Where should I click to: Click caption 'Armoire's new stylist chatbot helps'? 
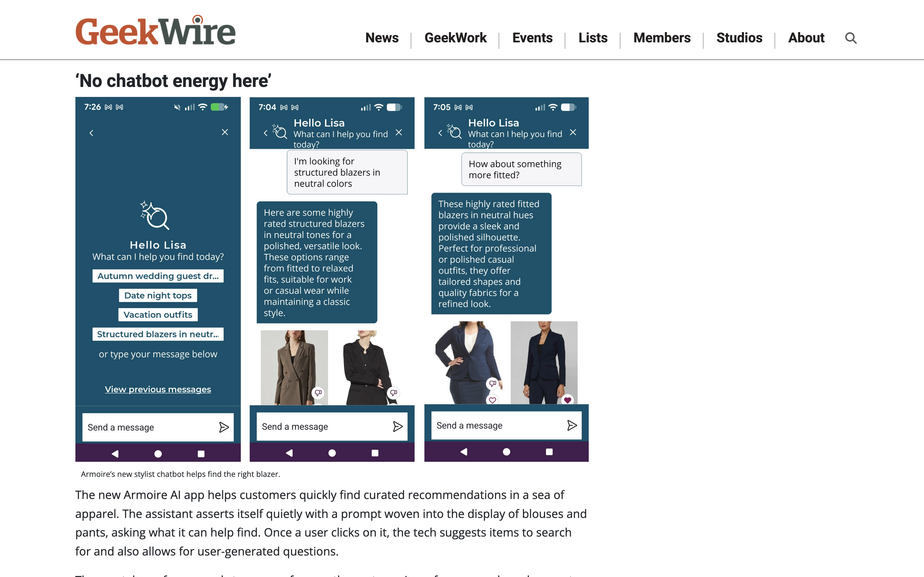[x=180, y=474]
